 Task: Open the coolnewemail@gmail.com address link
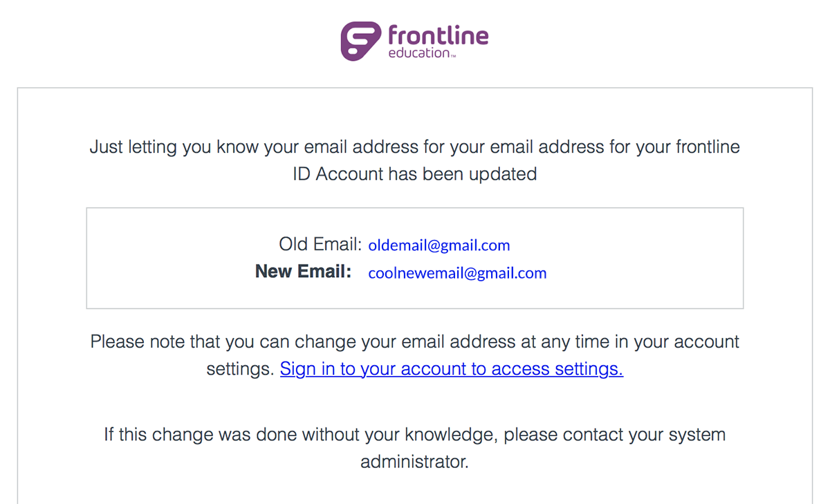click(x=457, y=273)
